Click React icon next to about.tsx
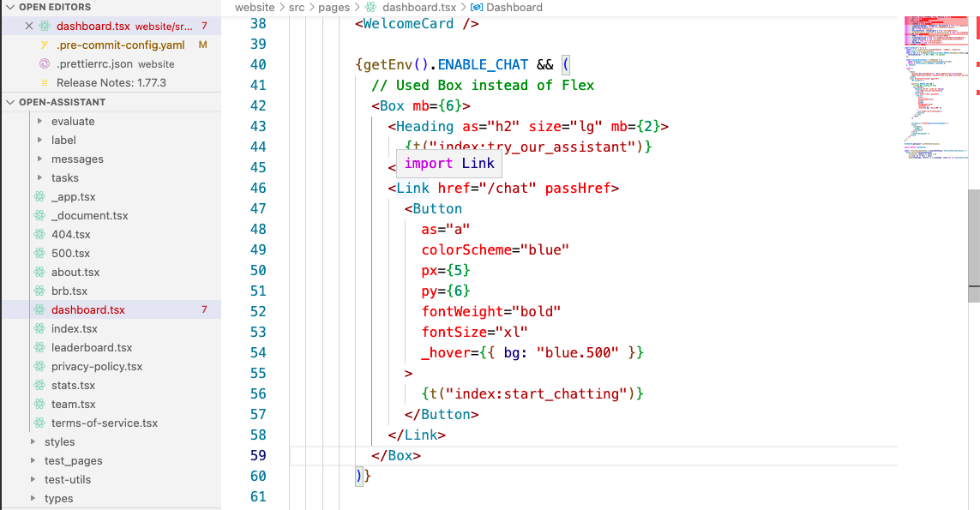Viewport: 980px width, 510px height. click(40, 272)
